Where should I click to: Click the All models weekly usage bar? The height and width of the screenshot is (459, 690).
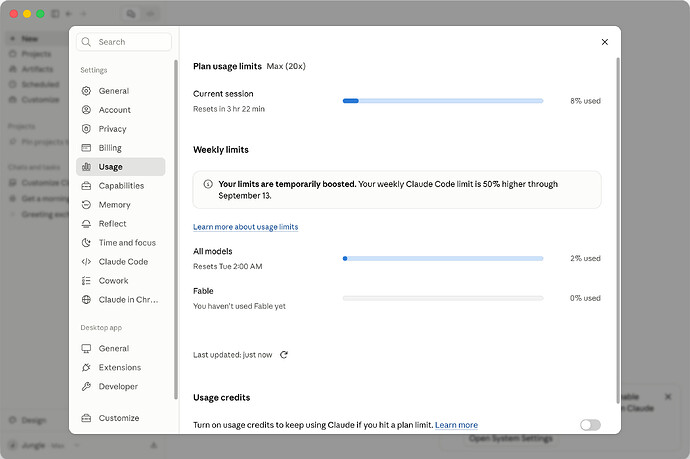point(443,258)
